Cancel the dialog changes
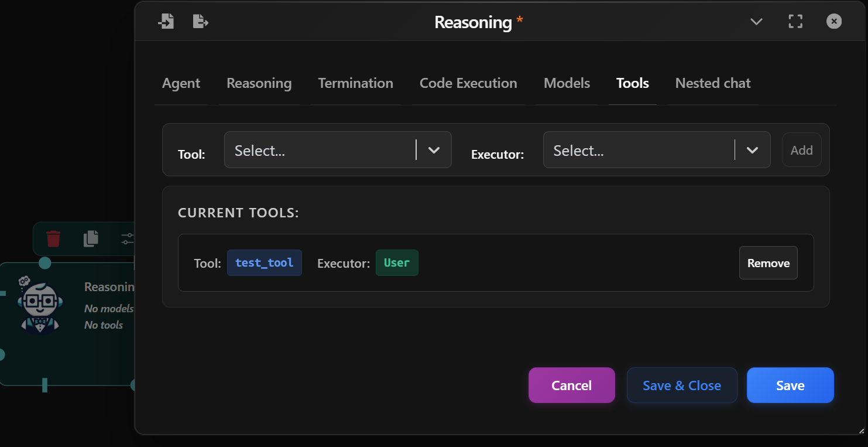 (571, 385)
